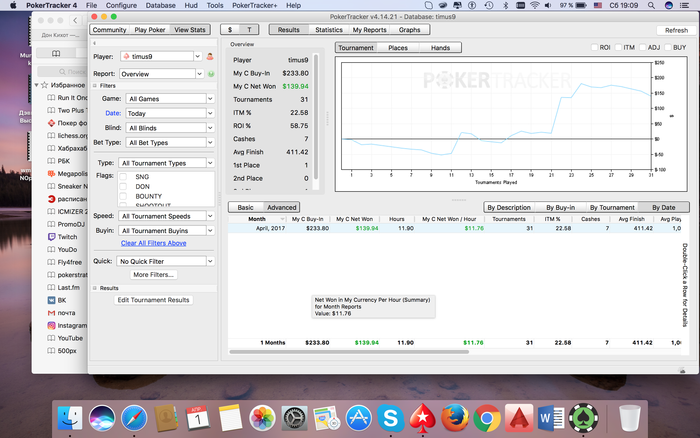Collapse the Избранное favorites tree in Safari
Viewport: 700px width, 438px height.
click(37, 85)
